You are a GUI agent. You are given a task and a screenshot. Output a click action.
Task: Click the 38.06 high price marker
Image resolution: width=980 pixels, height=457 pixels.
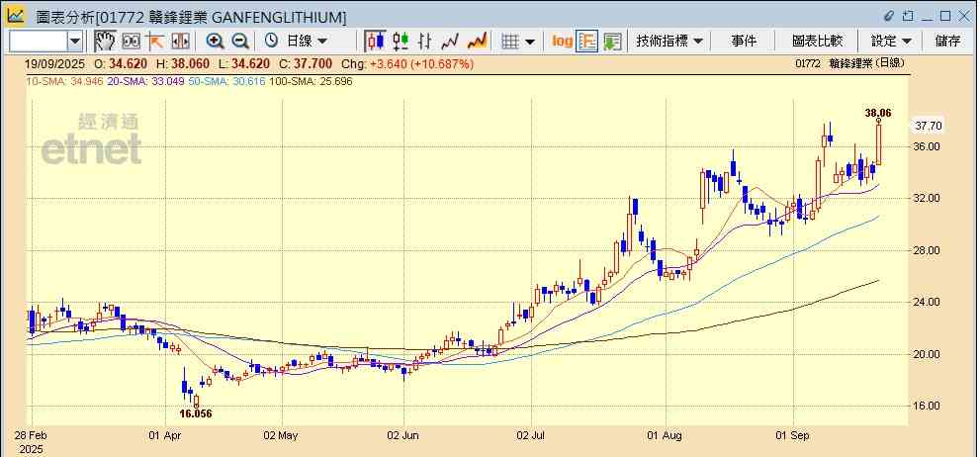click(x=877, y=113)
